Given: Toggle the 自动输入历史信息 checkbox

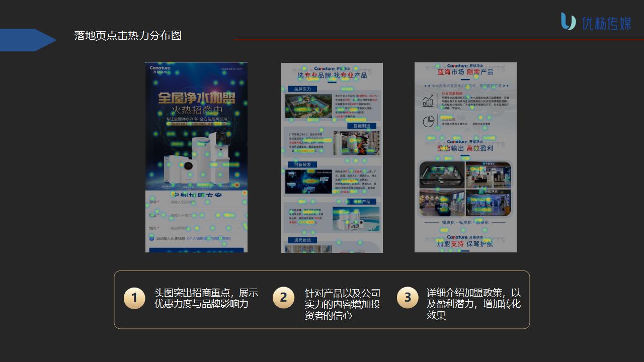Looking at the screenshot, I should point(151,238).
